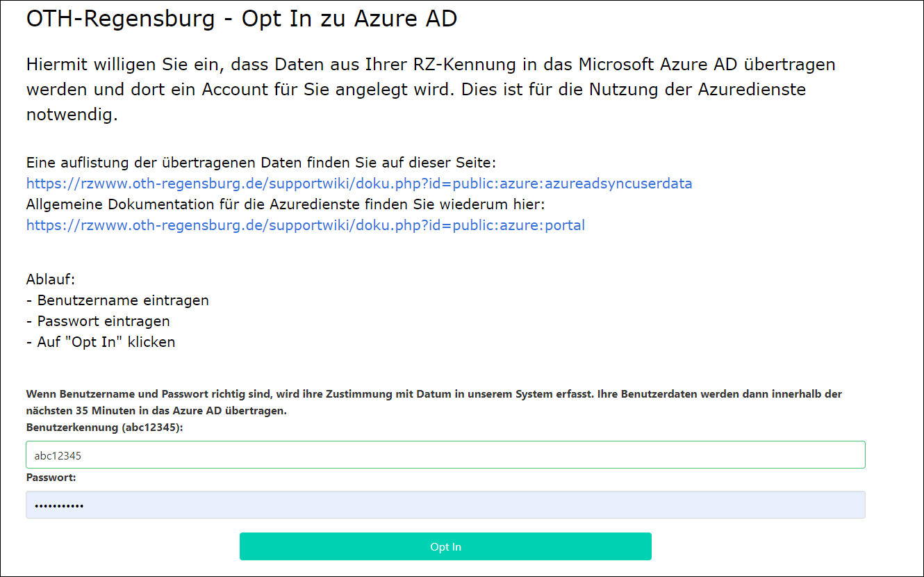Click the bold 'Wenn Benutzername und Passwort richtig' notice
The width and height of the screenshot is (924, 577).
coord(434,393)
